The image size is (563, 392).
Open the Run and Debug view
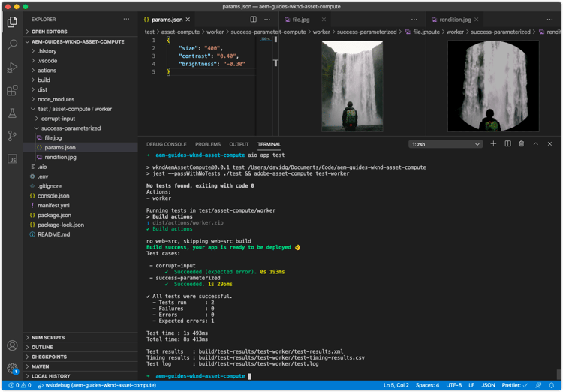coord(12,68)
